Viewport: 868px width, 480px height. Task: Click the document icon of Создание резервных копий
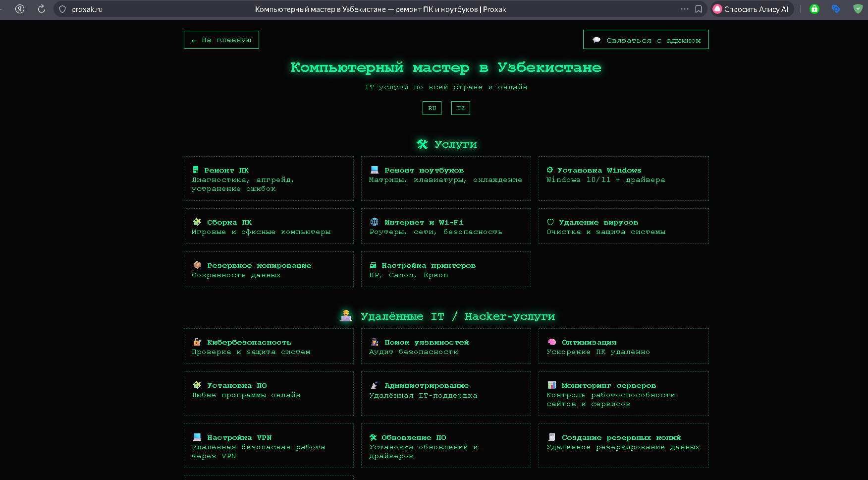pos(552,437)
